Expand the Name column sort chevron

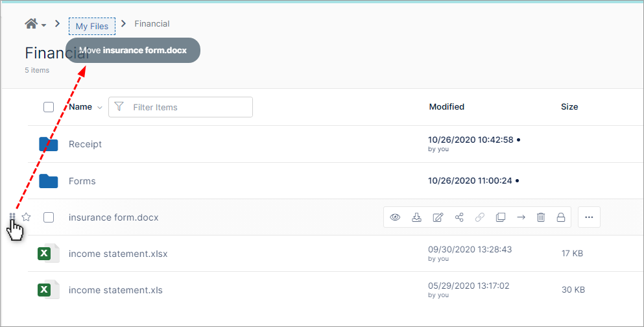click(x=100, y=108)
